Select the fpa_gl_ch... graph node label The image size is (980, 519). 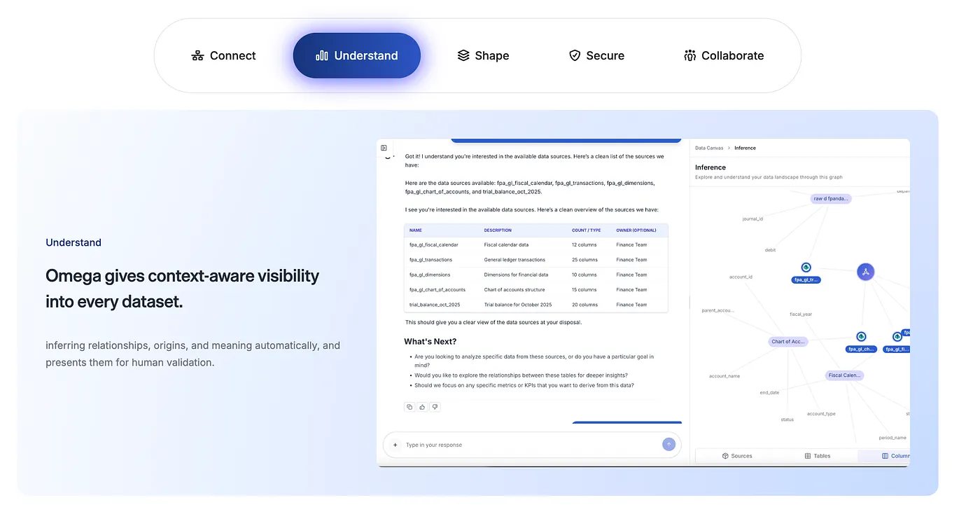[x=861, y=349]
